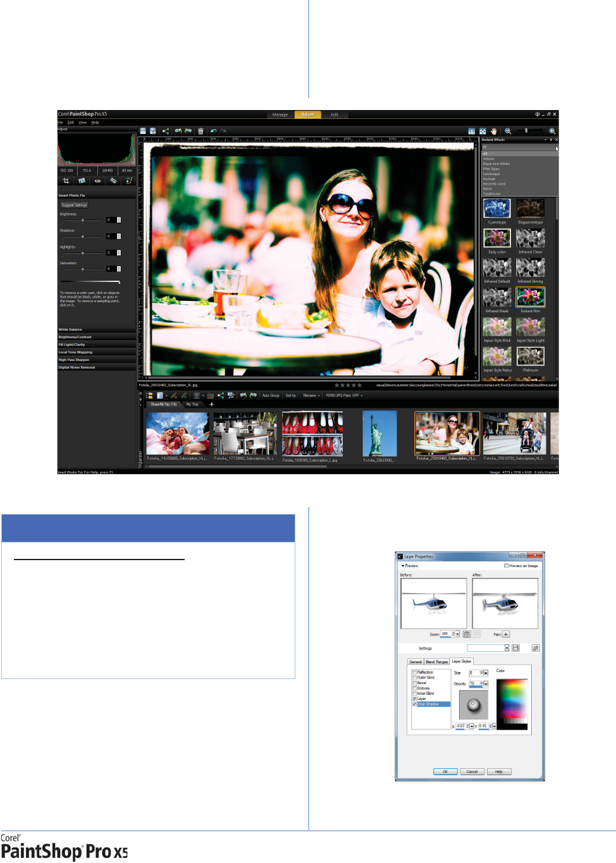This screenshot has height=863, width=616.
Task: Click Reset to Default icon in Layer Properties
Action: [x=536, y=648]
